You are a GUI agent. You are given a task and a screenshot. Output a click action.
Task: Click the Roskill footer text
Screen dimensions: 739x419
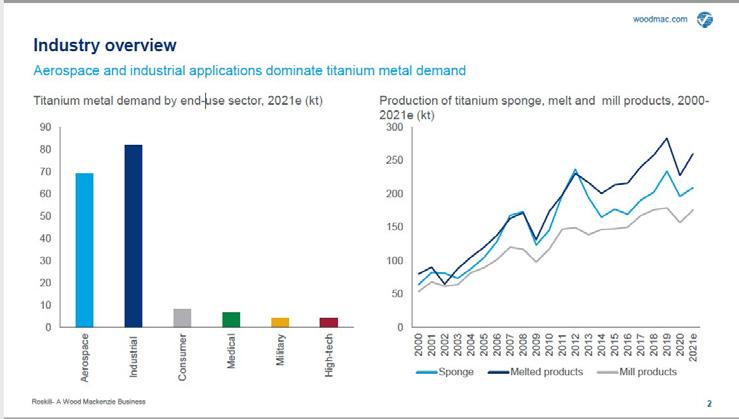coord(89,402)
